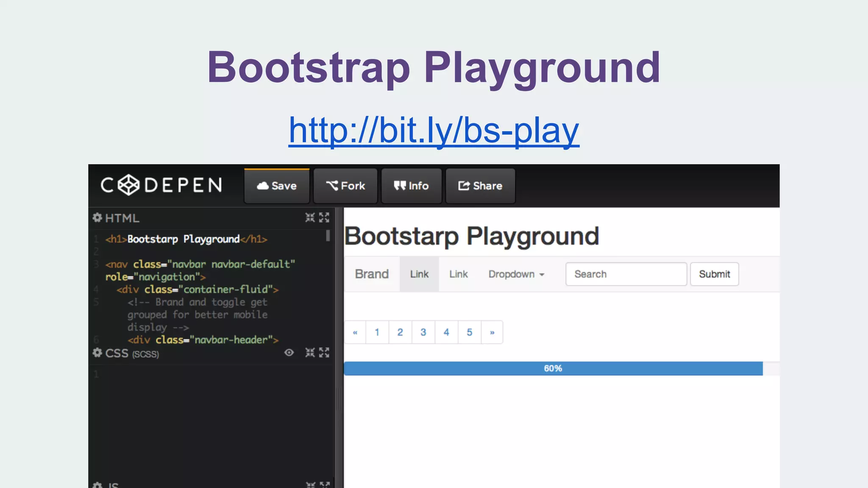The height and width of the screenshot is (488, 868).
Task: Click the navbar-header div code line
Action: pyautogui.click(x=203, y=340)
